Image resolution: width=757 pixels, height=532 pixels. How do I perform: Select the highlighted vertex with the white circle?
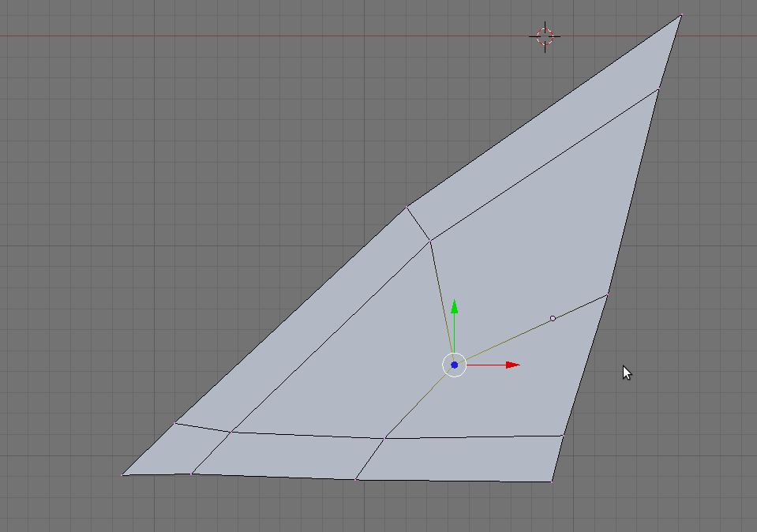pos(553,319)
